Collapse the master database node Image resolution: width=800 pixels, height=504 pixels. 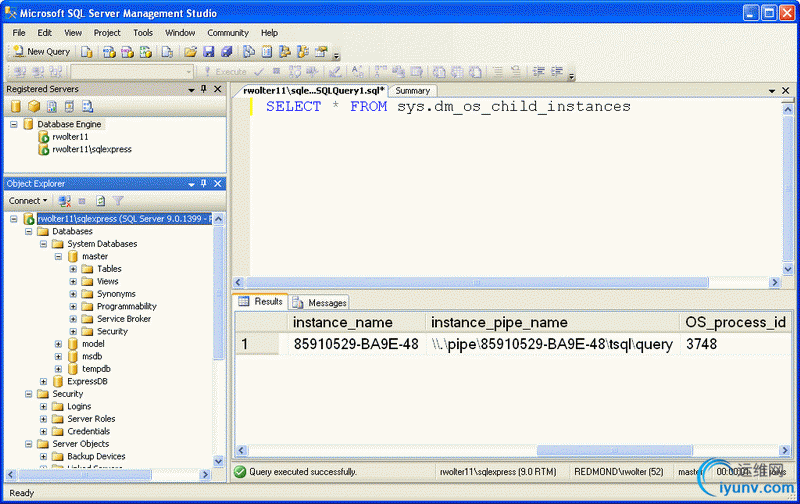[58, 257]
